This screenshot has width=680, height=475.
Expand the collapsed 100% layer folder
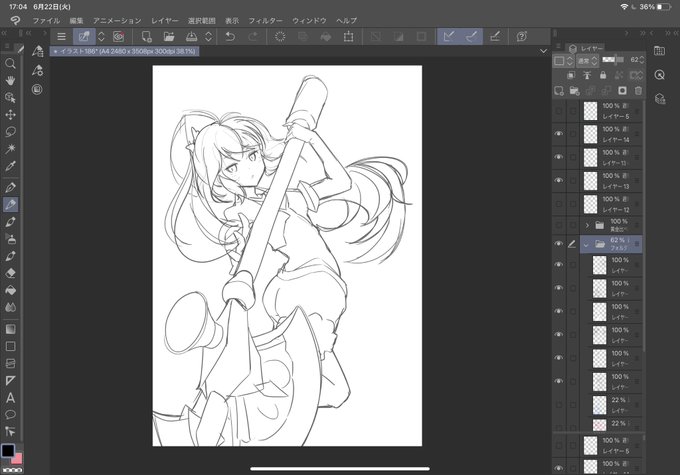pyautogui.click(x=587, y=225)
